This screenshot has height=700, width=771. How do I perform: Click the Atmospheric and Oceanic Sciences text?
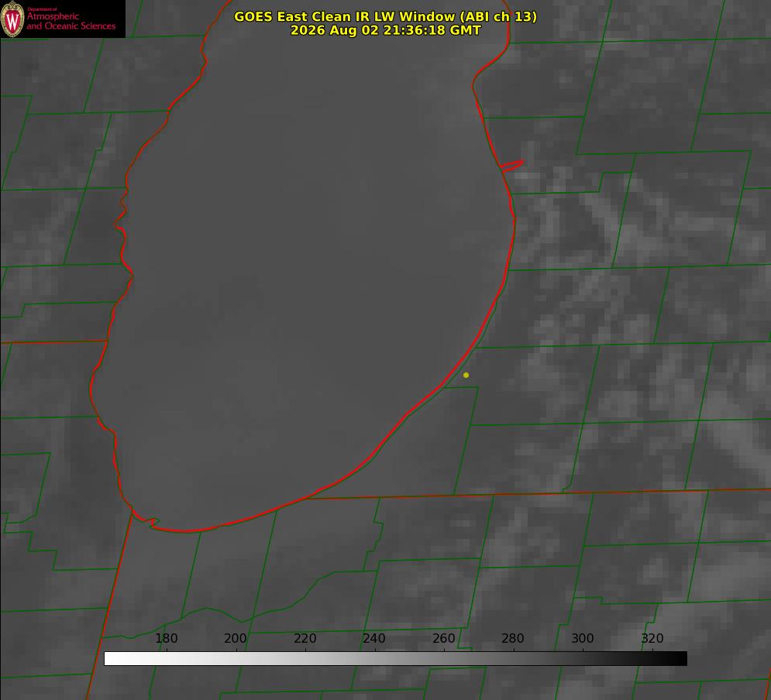(71, 21)
